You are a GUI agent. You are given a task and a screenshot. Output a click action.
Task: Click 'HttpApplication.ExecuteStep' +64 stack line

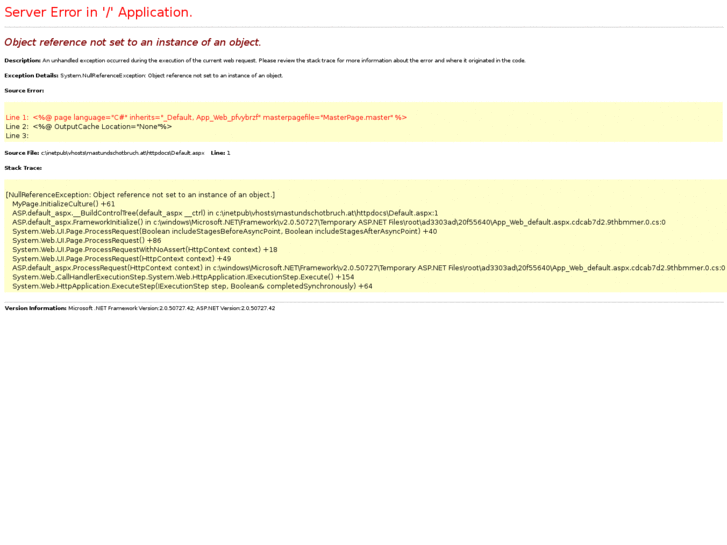pos(192,286)
